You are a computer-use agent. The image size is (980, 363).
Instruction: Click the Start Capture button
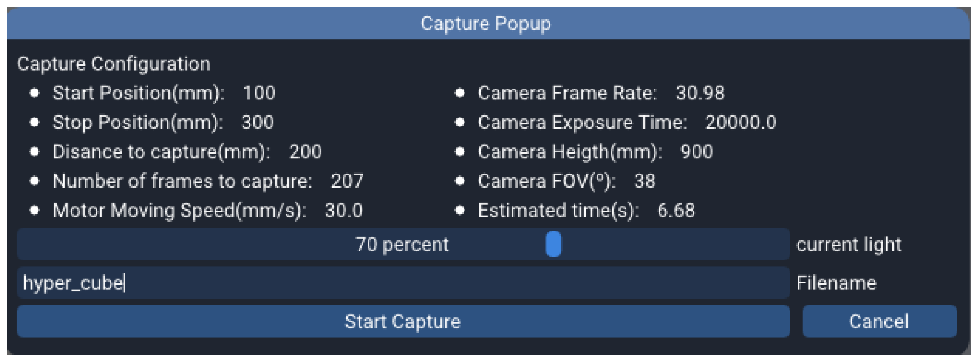tap(402, 321)
